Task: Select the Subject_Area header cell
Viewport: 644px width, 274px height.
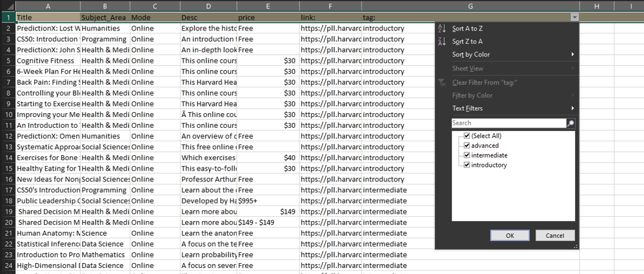Action: click(104, 18)
